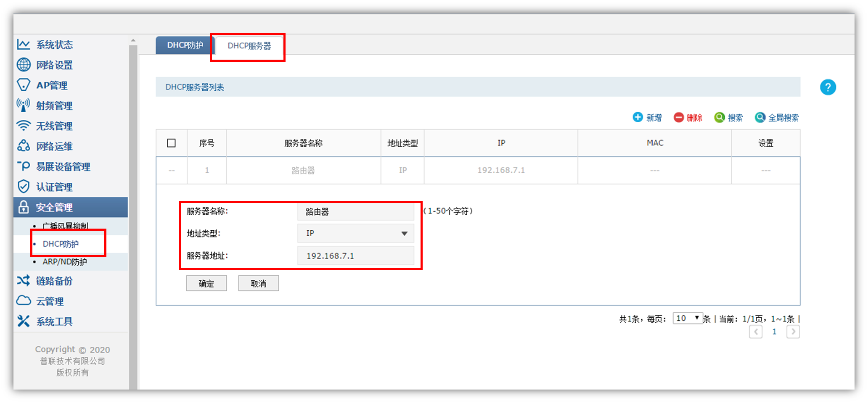This screenshot has width=868, height=403.
Task: Go to next page with right arrow
Action: [793, 332]
